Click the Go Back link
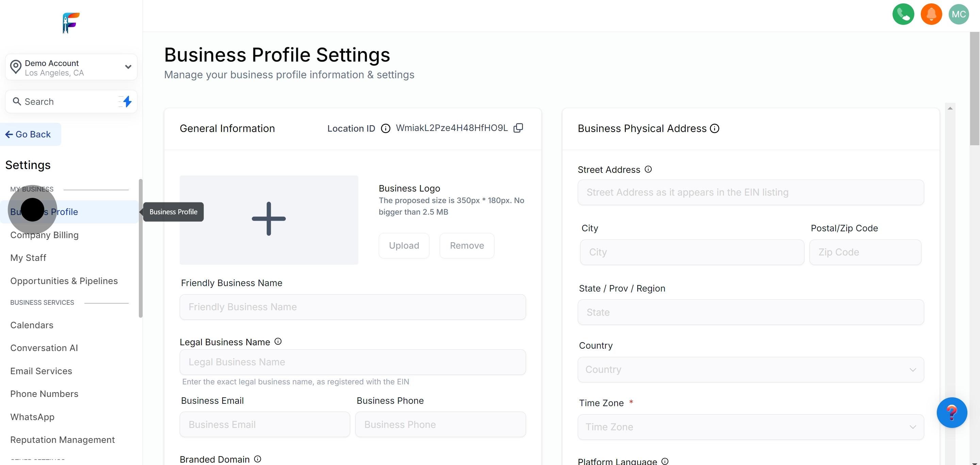Viewport: 980px width, 465px height. (x=30, y=134)
